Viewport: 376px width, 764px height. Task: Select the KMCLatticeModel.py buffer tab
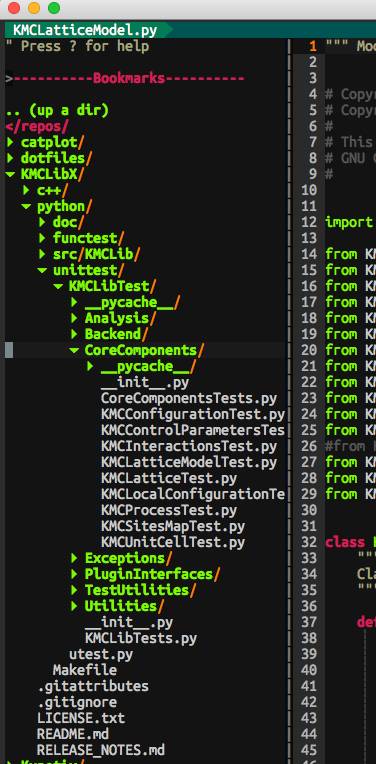point(85,31)
